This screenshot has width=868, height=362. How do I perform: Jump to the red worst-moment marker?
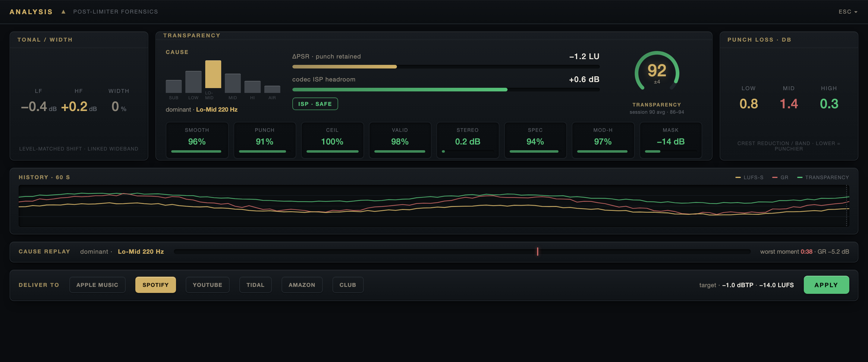coord(537,251)
